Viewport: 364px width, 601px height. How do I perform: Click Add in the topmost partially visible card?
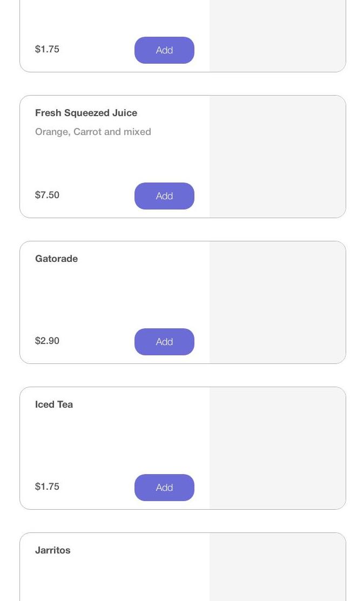click(164, 50)
